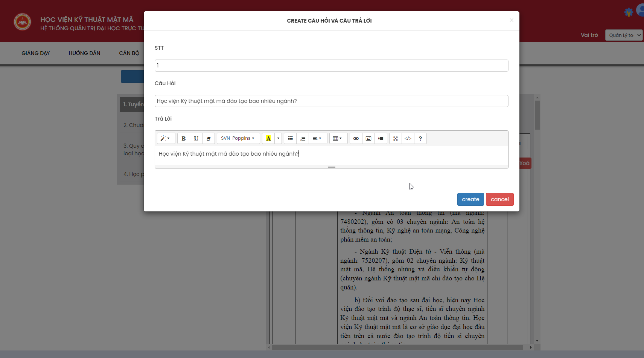Insert a picture into the answer
Viewport: 644px width, 358px height.
click(368, 138)
